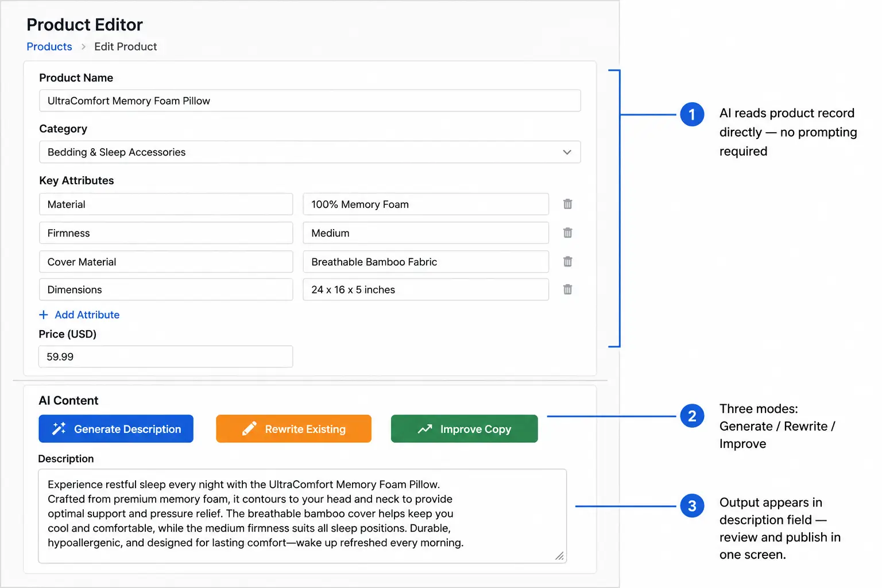Click inside the Description text area
882x588 pixels.
coord(303,516)
